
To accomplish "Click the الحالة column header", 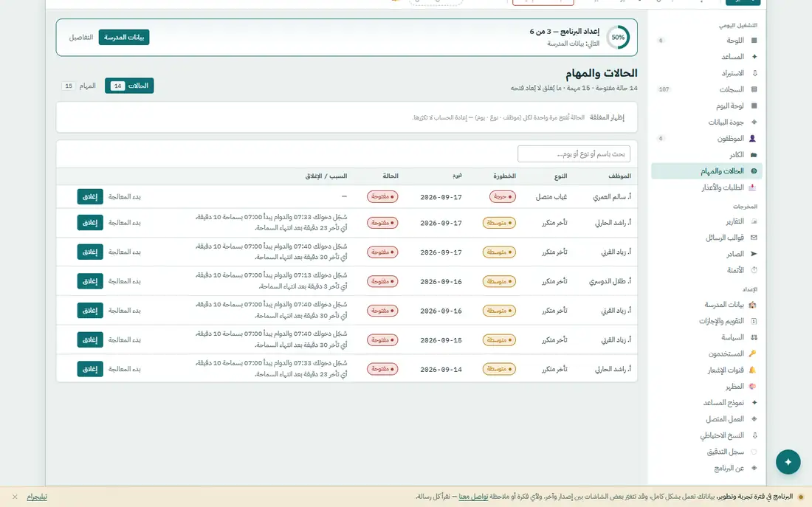I will click(390, 176).
